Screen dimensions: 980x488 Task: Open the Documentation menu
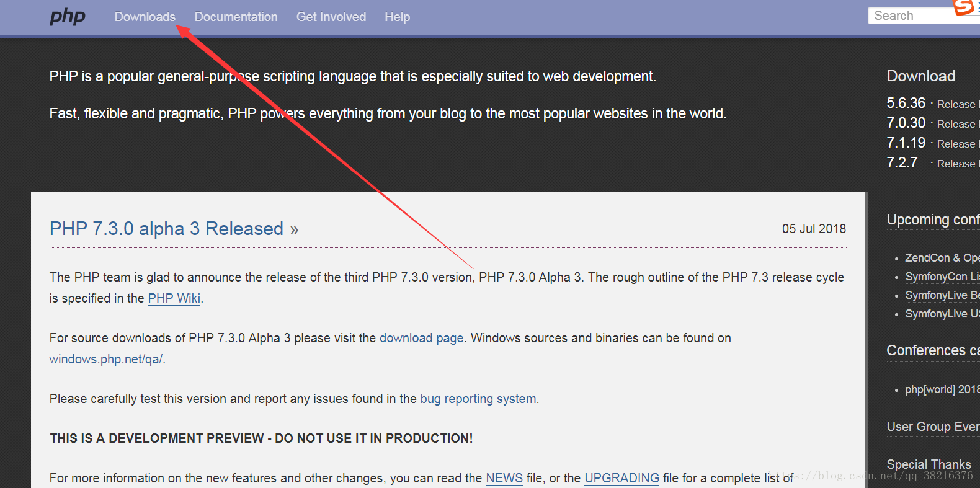236,17
